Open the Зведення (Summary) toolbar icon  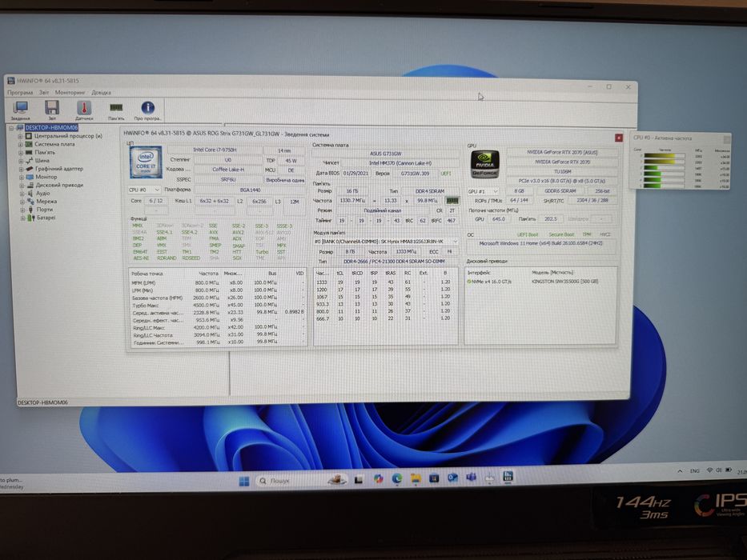[x=21, y=110]
